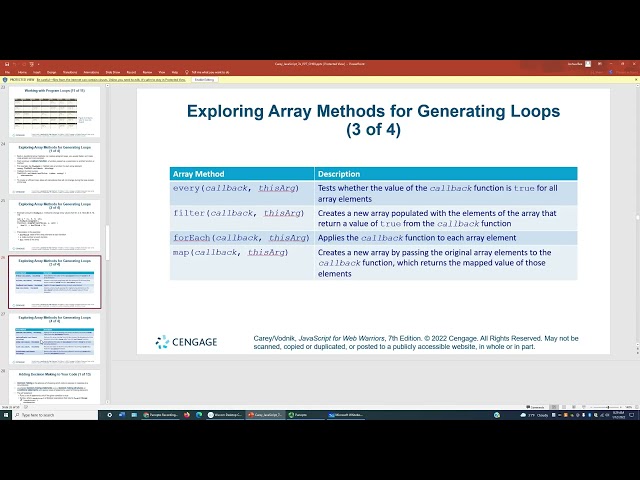
Task: Click the Protected View warning message link
Action: pos(111,80)
